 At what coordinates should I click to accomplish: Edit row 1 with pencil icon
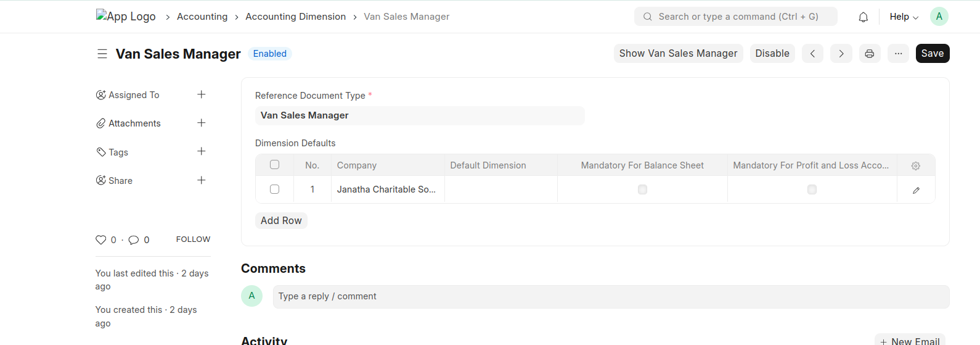pyautogui.click(x=916, y=190)
